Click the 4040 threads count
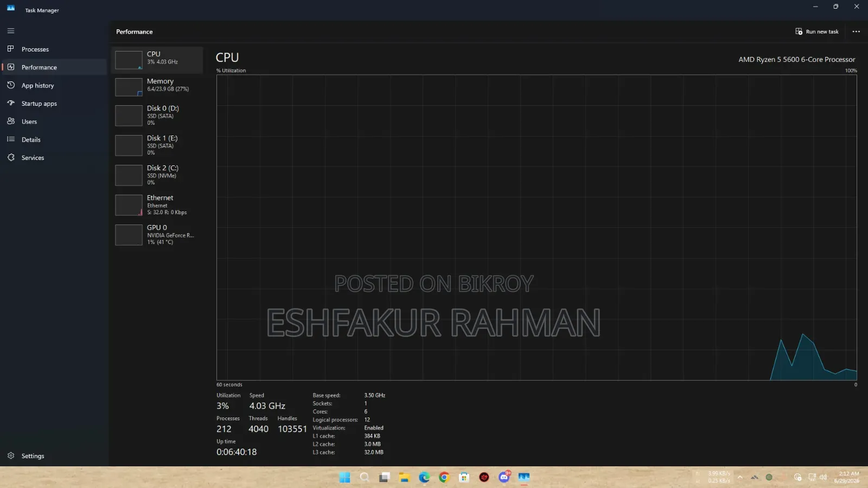 (x=258, y=429)
